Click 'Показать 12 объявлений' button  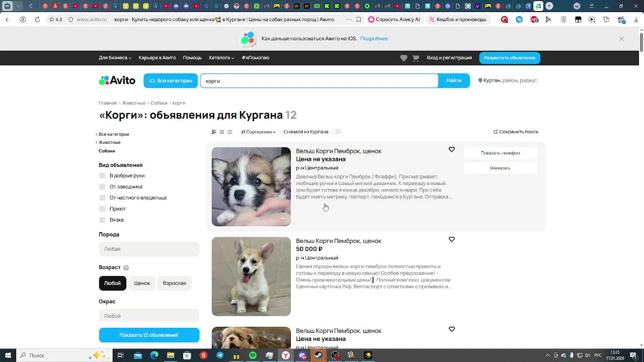click(x=149, y=335)
